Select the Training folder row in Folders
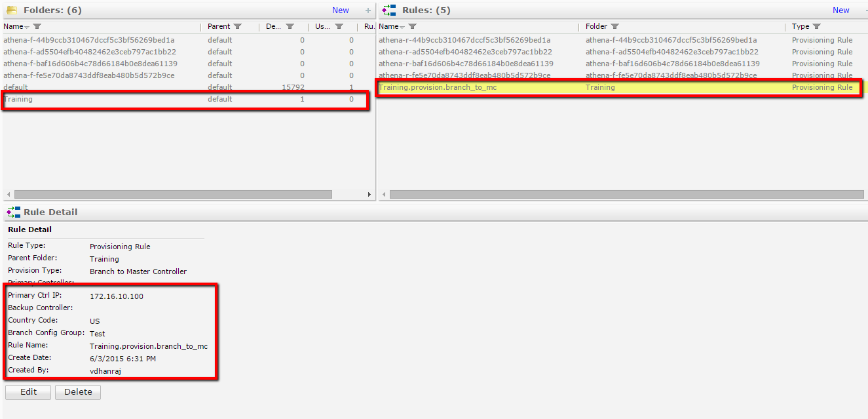The width and height of the screenshot is (868, 419). [187, 99]
